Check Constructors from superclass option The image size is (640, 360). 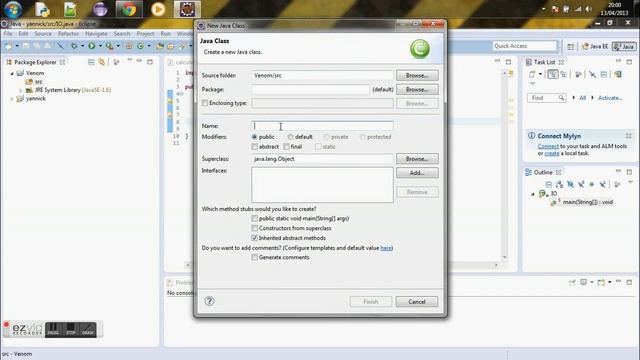[x=255, y=228]
